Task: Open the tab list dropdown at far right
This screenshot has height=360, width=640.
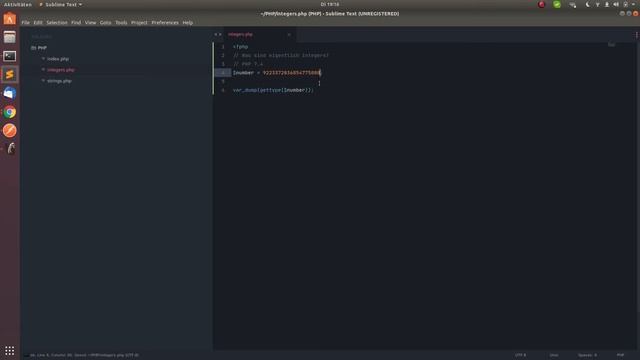Action: click(x=636, y=35)
